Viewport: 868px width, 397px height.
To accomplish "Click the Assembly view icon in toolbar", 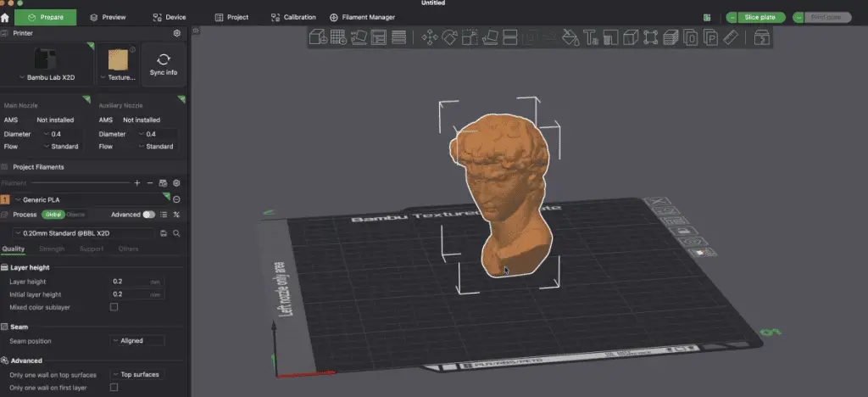I will tap(762, 37).
